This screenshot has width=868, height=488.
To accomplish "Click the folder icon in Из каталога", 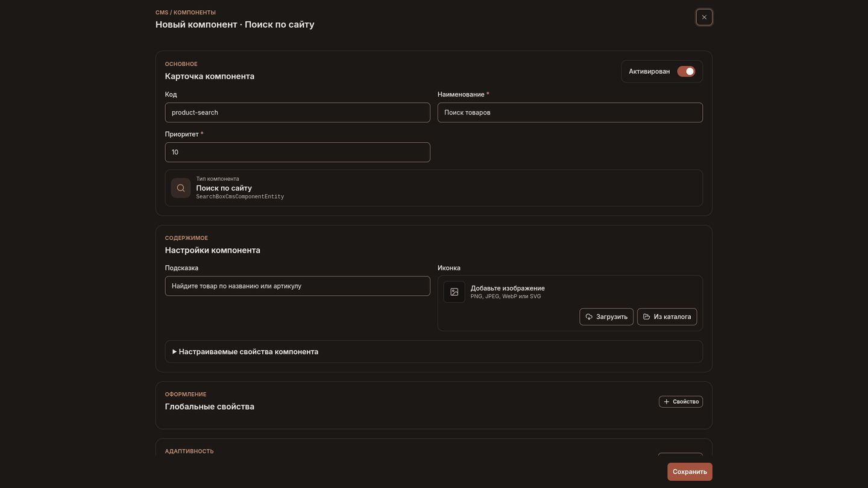I will [647, 317].
